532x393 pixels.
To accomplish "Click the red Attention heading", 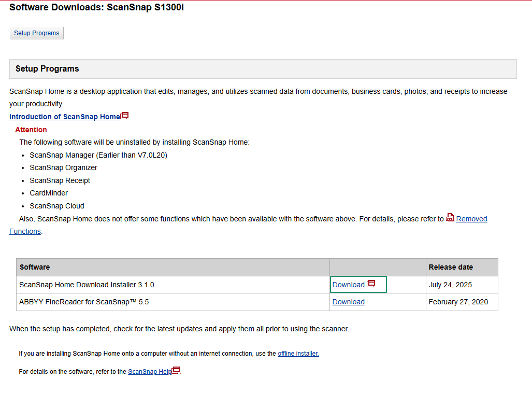I will (x=31, y=130).
